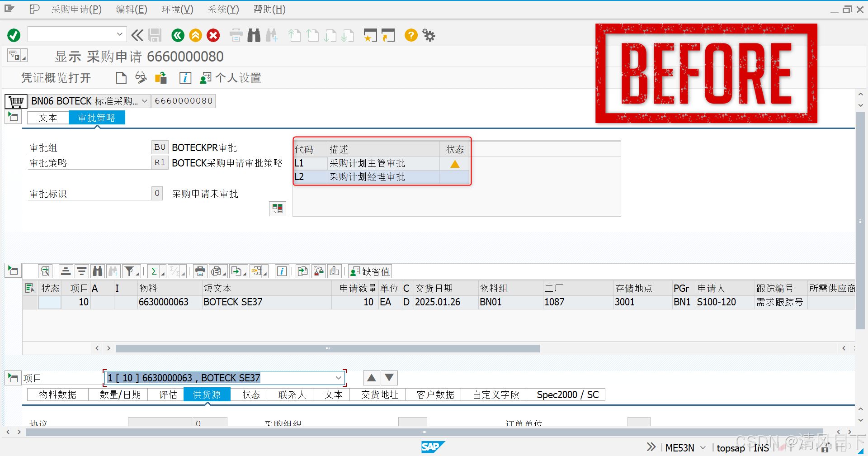Click the 缺省值 default values button
Image resolution: width=868 pixels, height=456 pixels.
click(x=369, y=271)
